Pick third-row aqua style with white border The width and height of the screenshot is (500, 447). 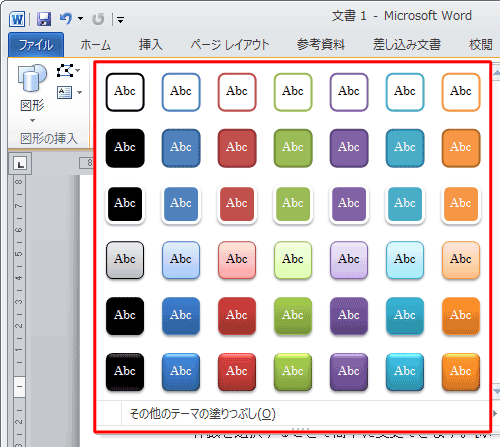pyautogui.click(x=405, y=204)
